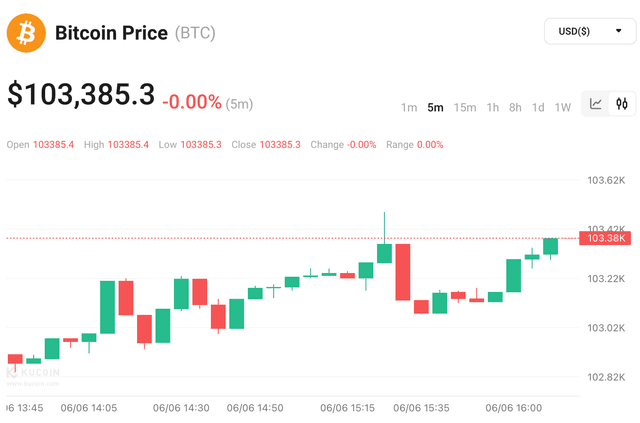Select the 1m timeframe
The width and height of the screenshot is (640, 423).
click(x=409, y=107)
